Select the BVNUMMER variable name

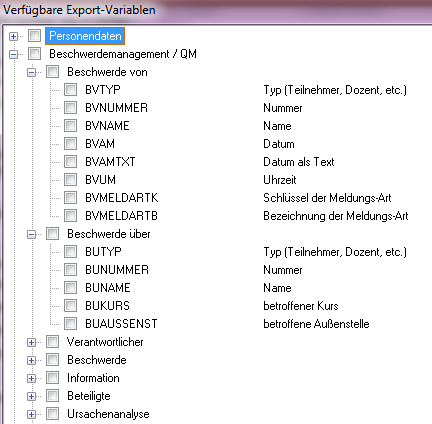116,108
